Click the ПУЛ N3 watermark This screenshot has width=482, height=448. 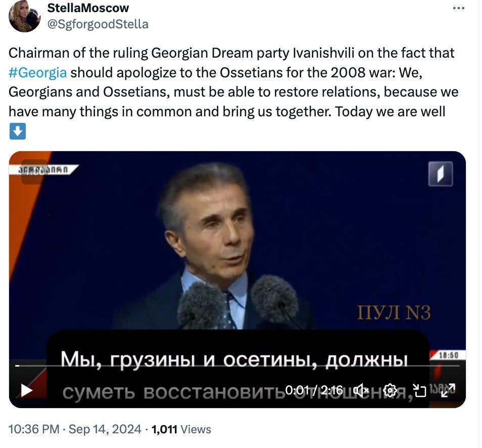click(x=394, y=312)
